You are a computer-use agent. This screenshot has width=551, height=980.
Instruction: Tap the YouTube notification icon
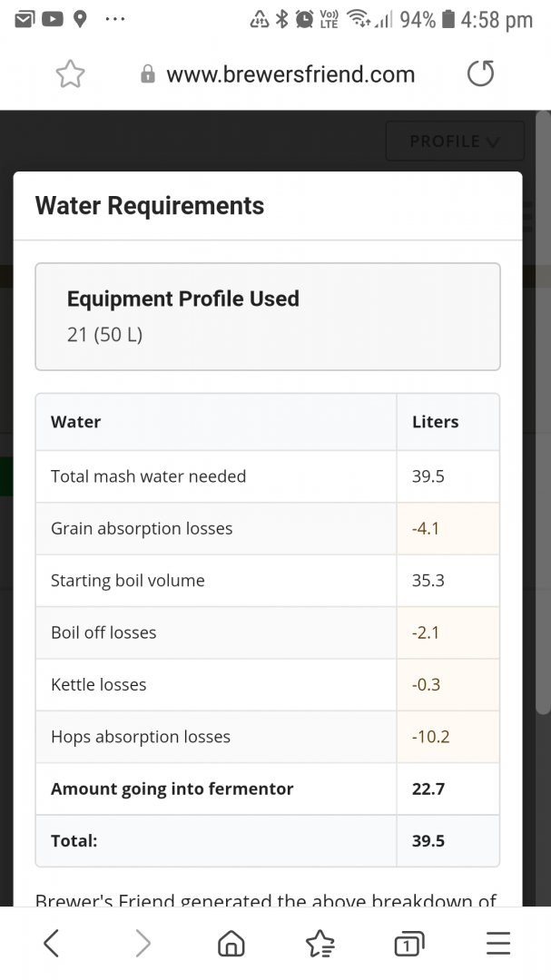tap(53, 19)
